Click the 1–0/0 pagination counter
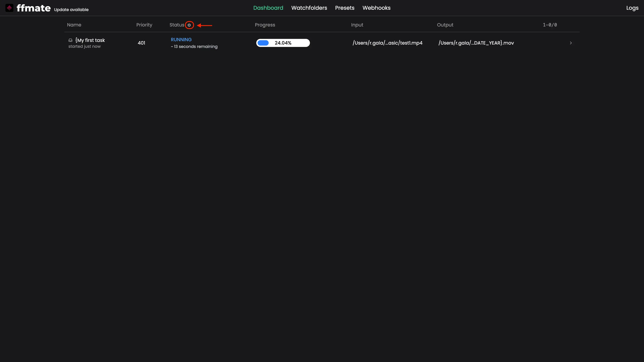The image size is (644, 362). tap(550, 25)
